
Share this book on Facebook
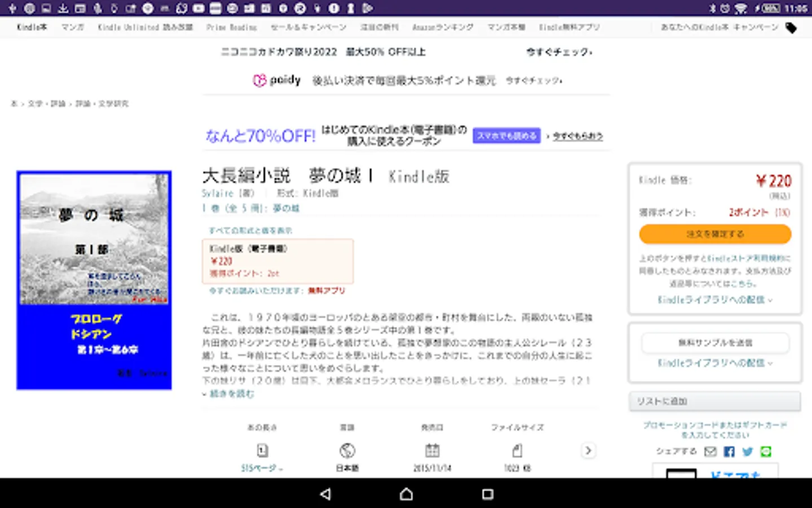tap(729, 452)
